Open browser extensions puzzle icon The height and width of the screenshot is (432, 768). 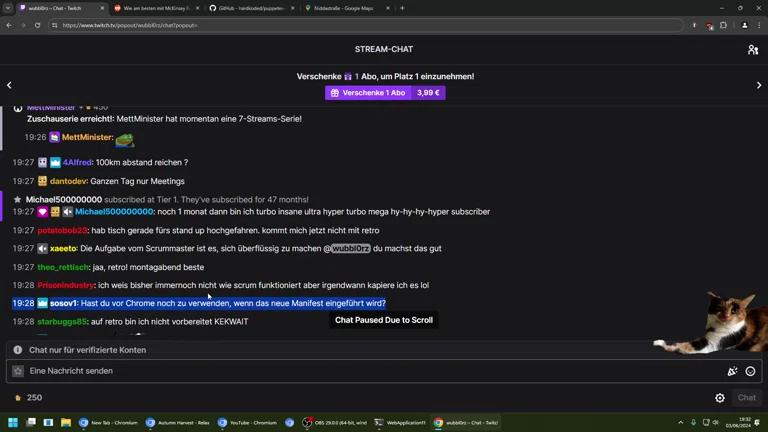(723, 25)
